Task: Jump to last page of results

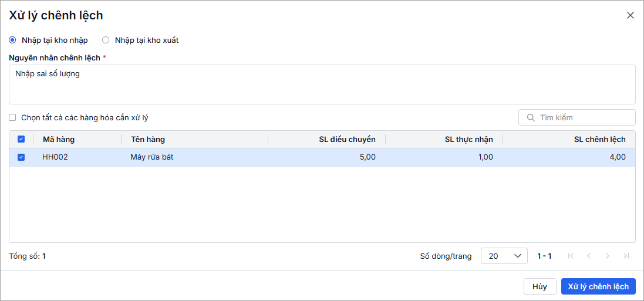Action: tap(626, 256)
